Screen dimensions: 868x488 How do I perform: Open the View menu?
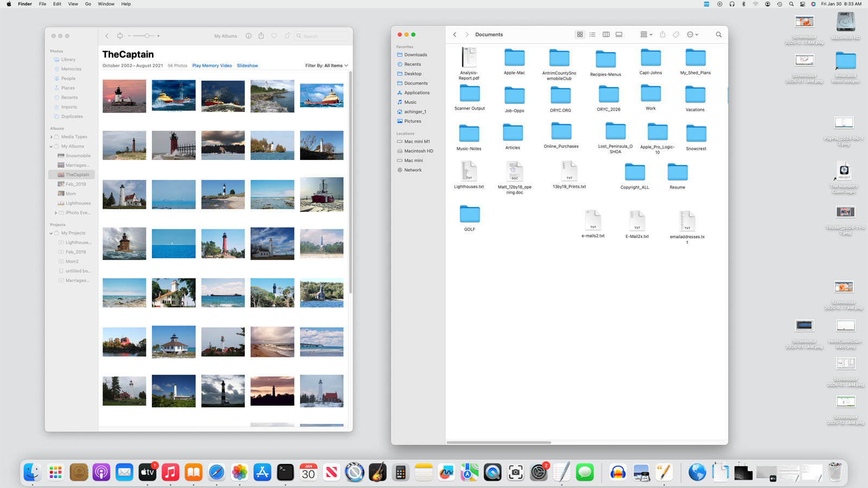[73, 4]
